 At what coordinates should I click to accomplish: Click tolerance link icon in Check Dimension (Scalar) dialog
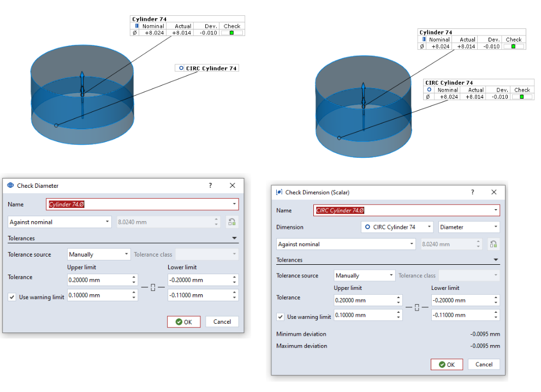(417, 308)
